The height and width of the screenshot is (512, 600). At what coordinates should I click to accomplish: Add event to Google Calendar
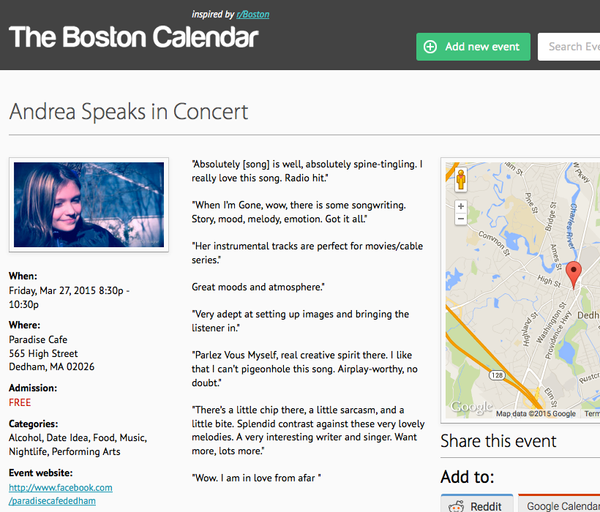559,503
